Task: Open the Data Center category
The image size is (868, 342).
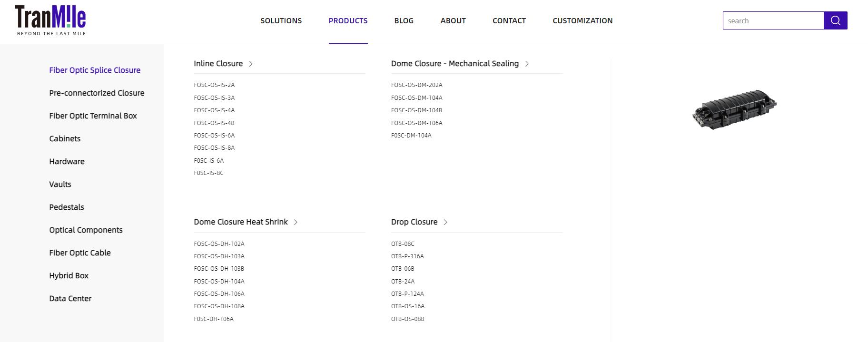Action: (x=70, y=298)
